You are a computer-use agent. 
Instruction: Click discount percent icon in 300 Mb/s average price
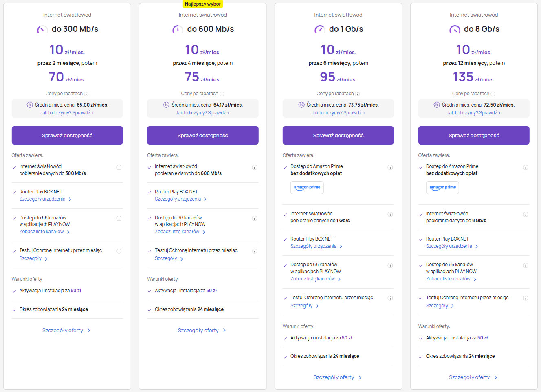click(x=30, y=105)
